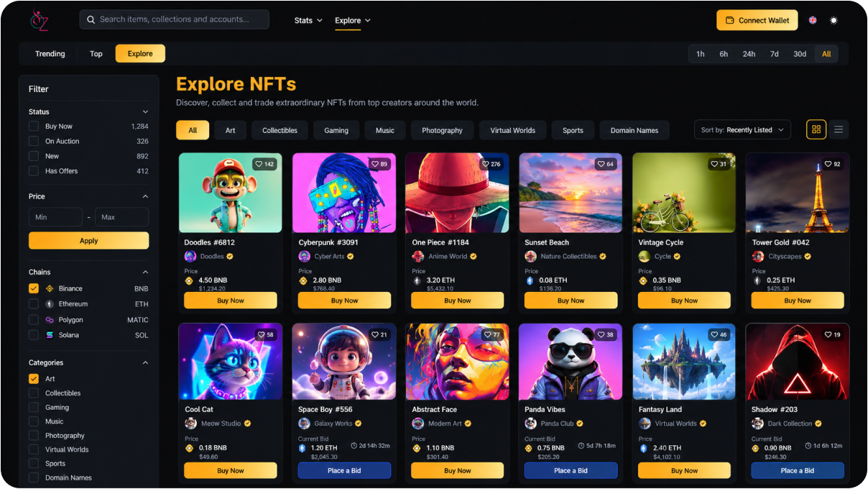Place a Bid on Shadow #203
Screen dimensions: 868x489
798,470
